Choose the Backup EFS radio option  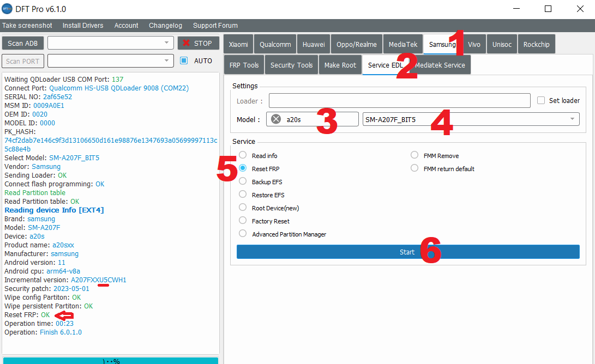(x=243, y=181)
